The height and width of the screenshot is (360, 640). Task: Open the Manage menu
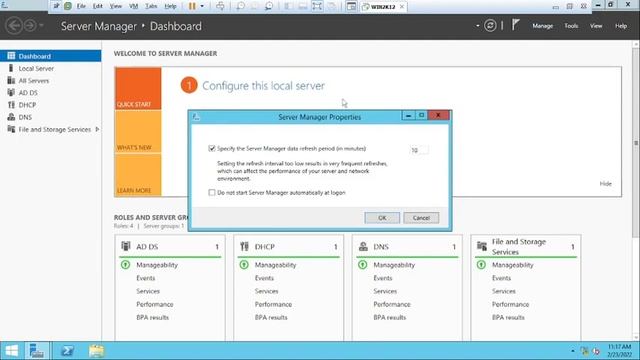(x=542, y=26)
